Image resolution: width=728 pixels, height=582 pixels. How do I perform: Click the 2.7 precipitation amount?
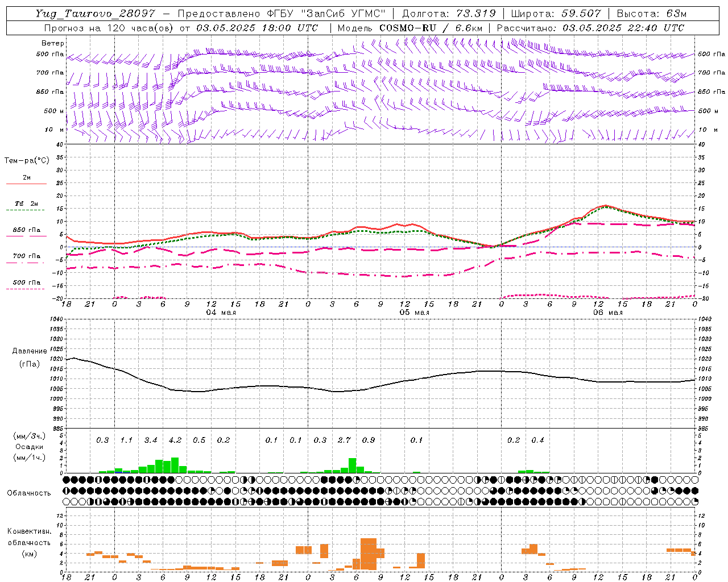pyautogui.click(x=344, y=440)
